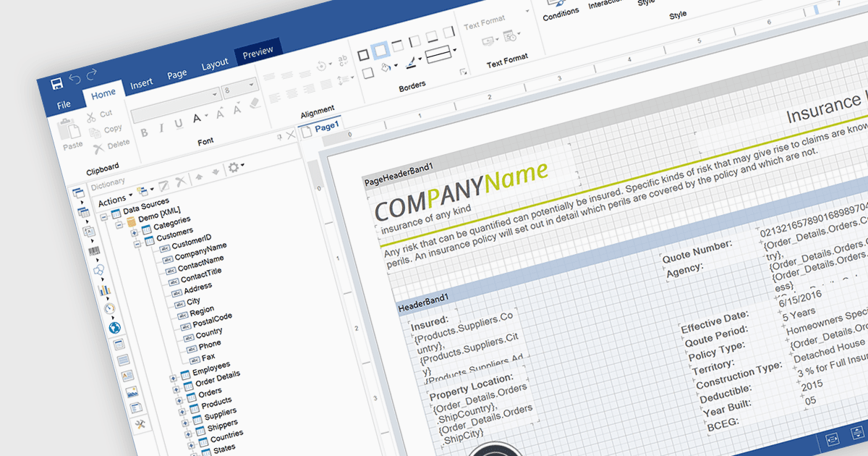The image size is (868, 456).
Task: Click the Delete X icon in Clipboard
Action: pos(98,148)
